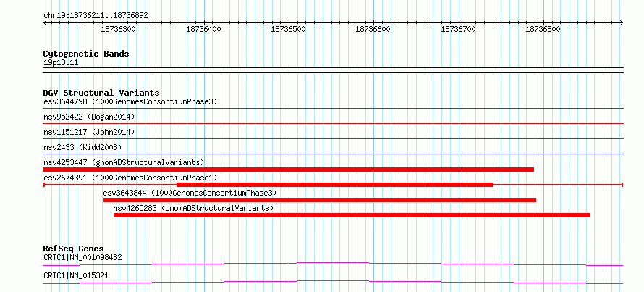Click the 18736700 ruler position label
644x292 pixels.
[458, 30]
